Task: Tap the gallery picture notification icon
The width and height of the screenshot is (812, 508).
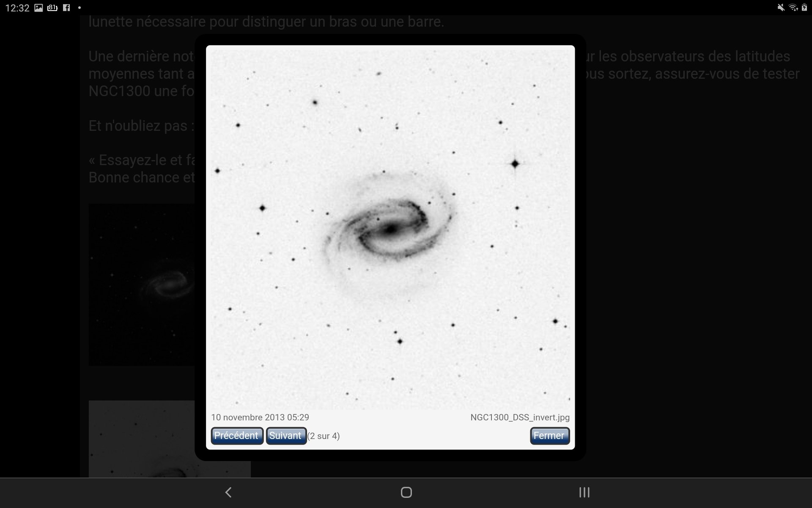Action: tap(38, 8)
